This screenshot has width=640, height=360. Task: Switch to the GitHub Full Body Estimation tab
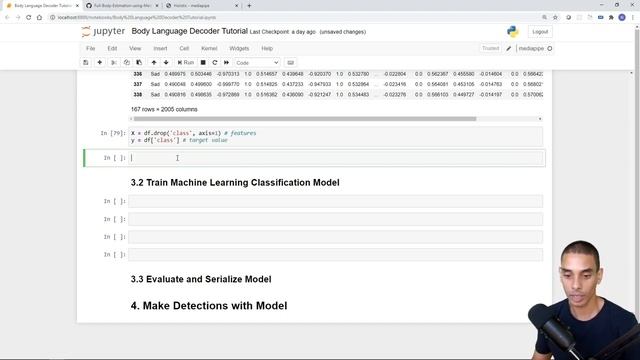pyautogui.click(x=122, y=6)
